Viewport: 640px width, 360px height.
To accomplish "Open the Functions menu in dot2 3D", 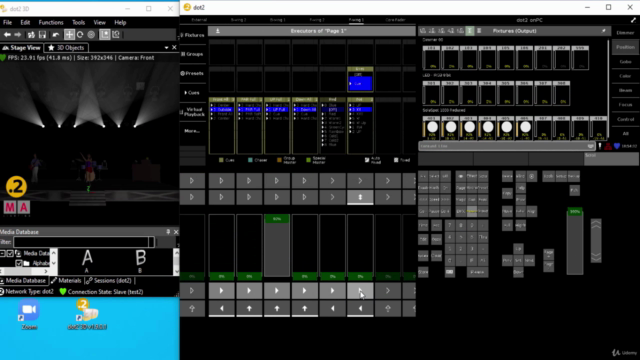I will pyautogui.click(x=51, y=22).
